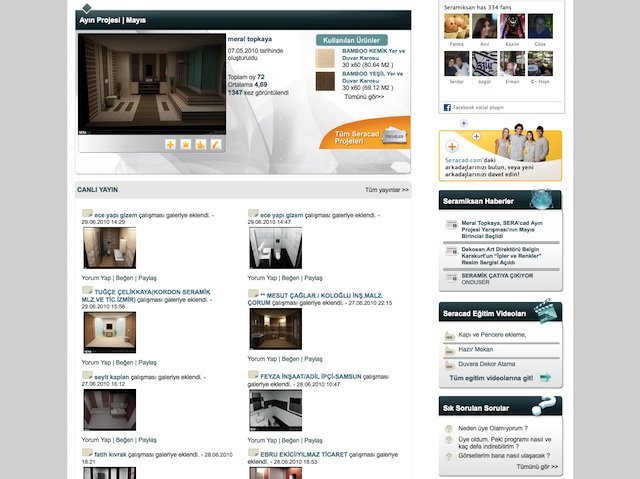Select the dark brown BAMBOO YEŞİL tile swatch

(325, 81)
